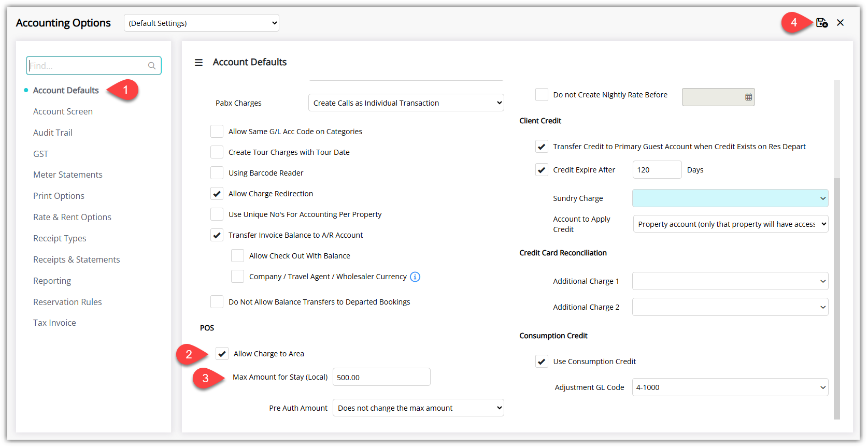This screenshot has height=448, width=868.
Task: Uncheck Use Consumption Credit
Action: point(542,362)
